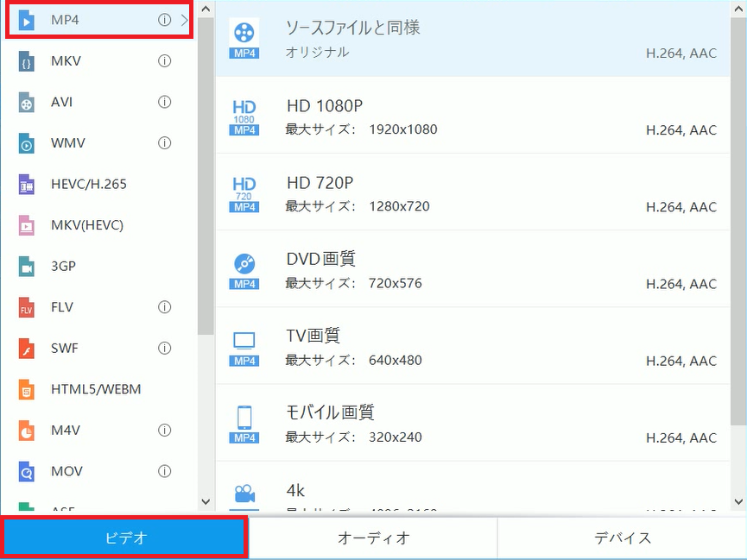Open the ビデオ tab
The height and width of the screenshot is (560, 747).
[x=125, y=538]
